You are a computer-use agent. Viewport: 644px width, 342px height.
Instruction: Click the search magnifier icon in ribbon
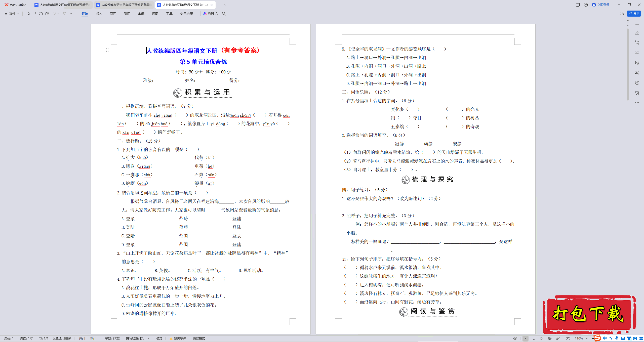(224, 14)
